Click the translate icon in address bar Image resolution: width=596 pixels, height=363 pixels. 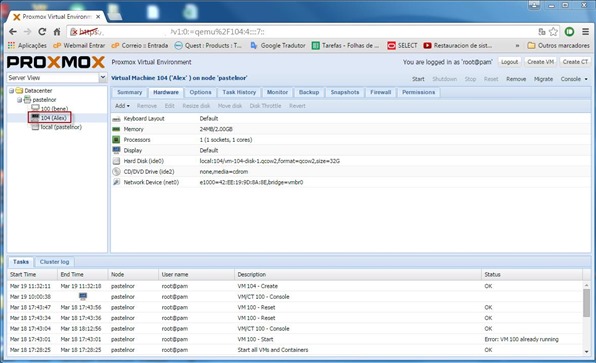point(542,32)
